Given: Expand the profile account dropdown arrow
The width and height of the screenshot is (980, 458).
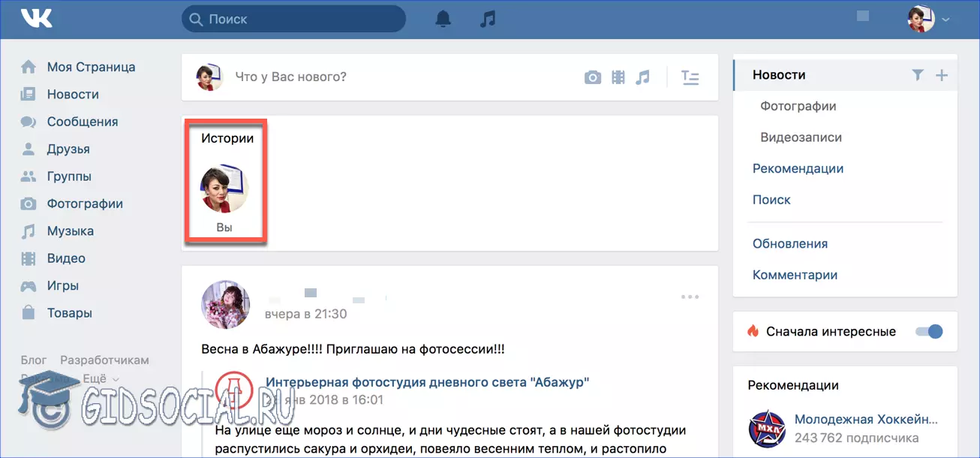Looking at the screenshot, I should 945,20.
